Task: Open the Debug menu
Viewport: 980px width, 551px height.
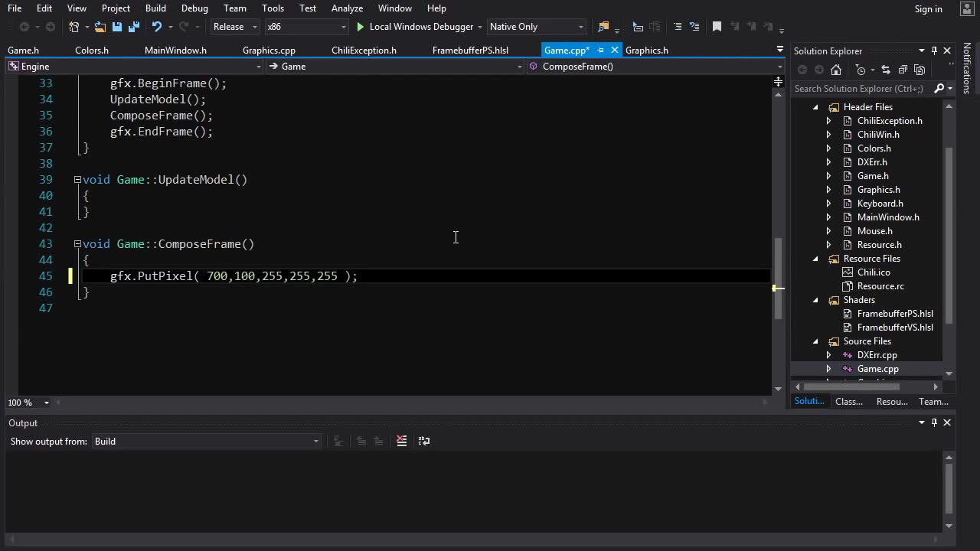Action: click(x=194, y=8)
